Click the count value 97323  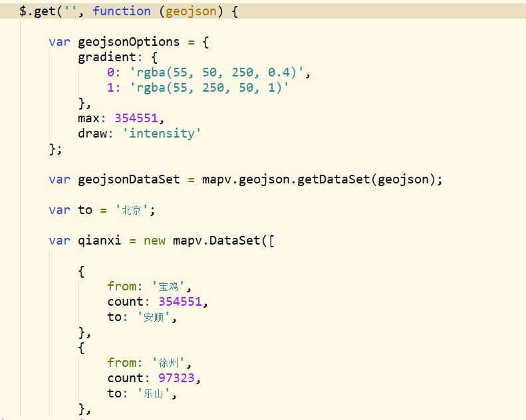(x=176, y=378)
